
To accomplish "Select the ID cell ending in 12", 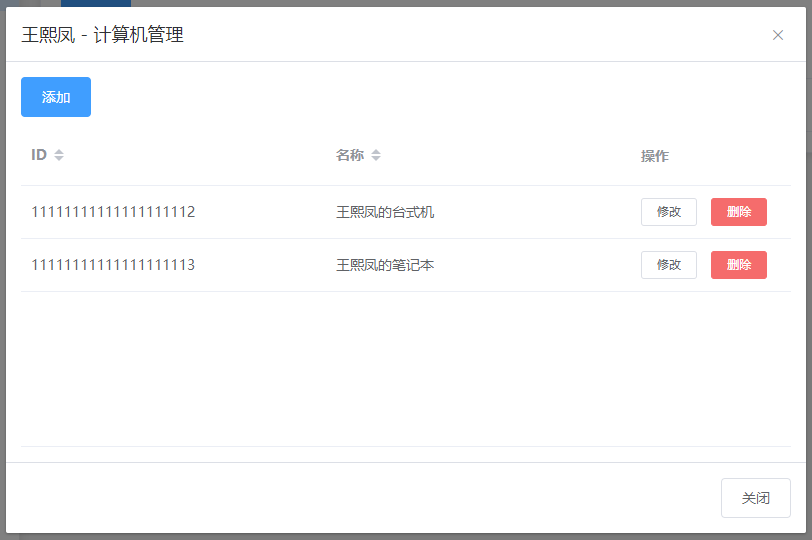I will click(x=113, y=212).
